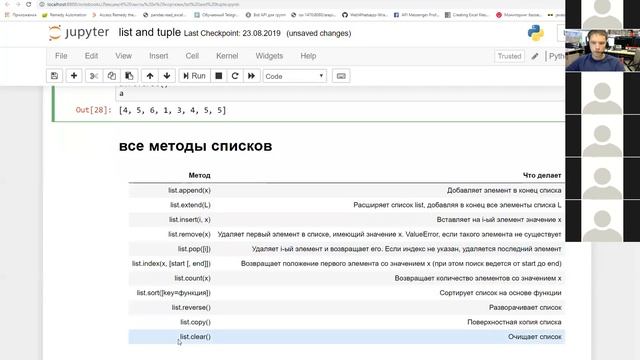Open the Widgets menu

coord(269,56)
